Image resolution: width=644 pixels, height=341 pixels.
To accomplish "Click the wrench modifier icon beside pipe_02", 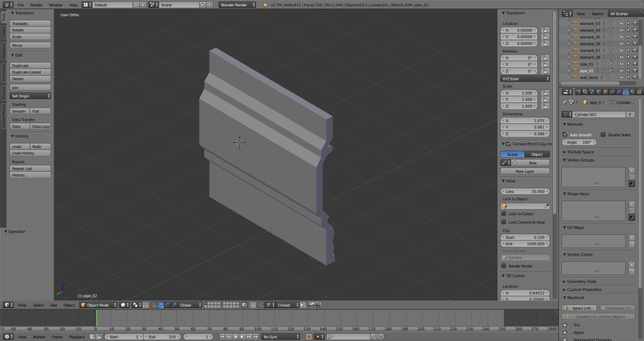I will coord(611,71).
